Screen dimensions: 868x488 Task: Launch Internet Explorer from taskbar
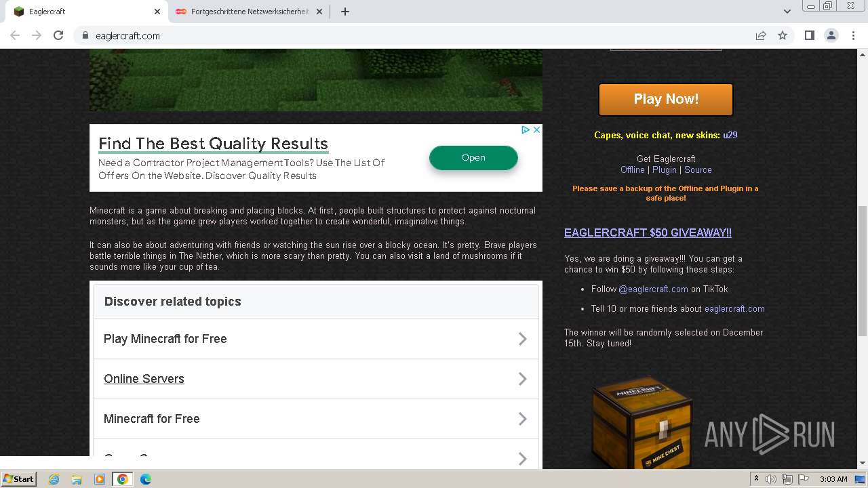(x=54, y=479)
